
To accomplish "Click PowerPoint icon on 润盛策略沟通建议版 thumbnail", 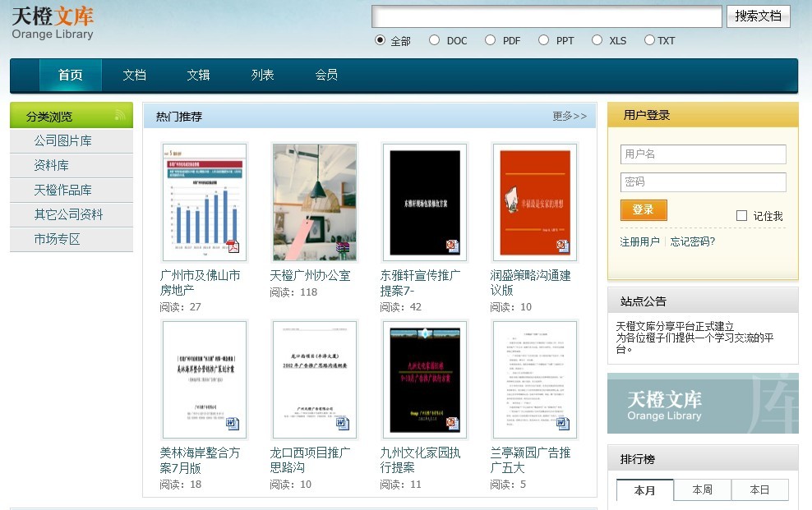I will coord(563,246).
